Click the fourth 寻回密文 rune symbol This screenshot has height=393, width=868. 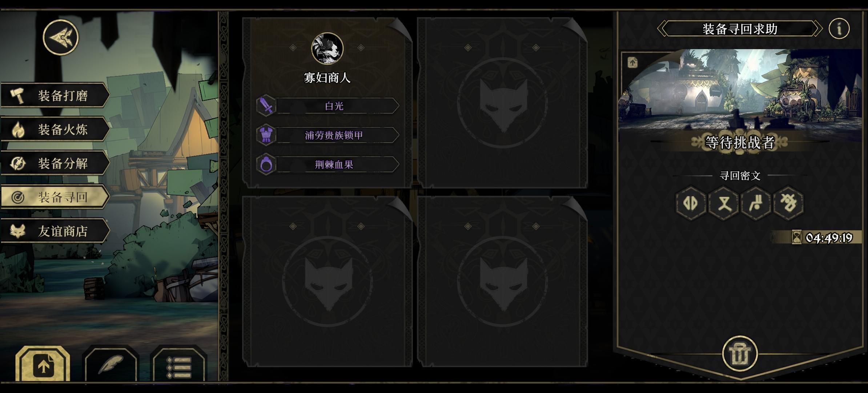(x=788, y=203)
